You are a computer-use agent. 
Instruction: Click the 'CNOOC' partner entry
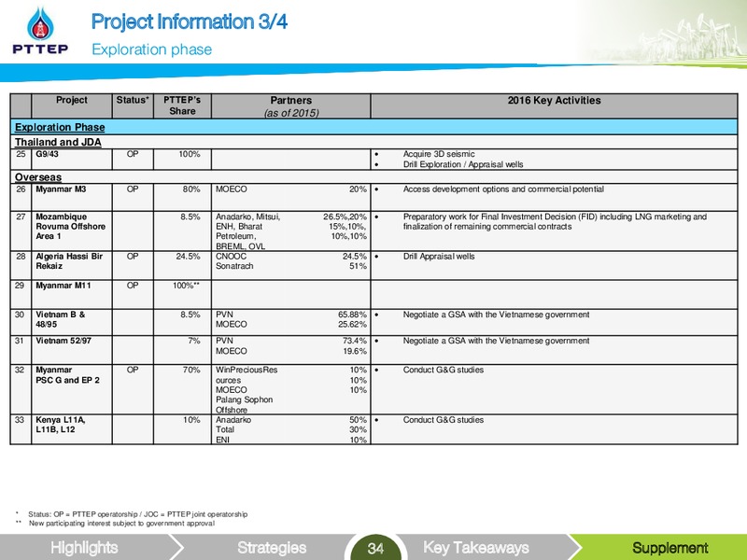pyautogui.click(x=231, y=256)
